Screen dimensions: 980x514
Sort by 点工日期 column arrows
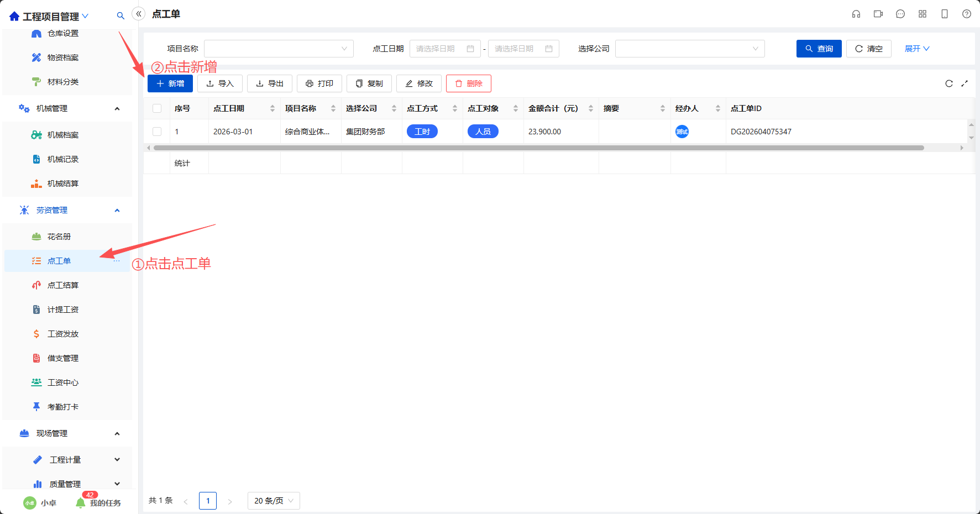(272, 108)
